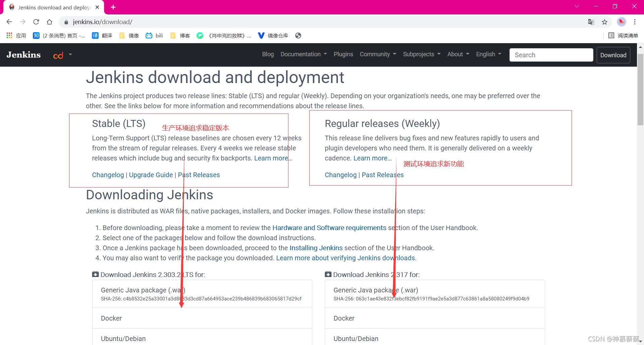
Task: Open the Upgrade Guide link
Action: (151, 175)
